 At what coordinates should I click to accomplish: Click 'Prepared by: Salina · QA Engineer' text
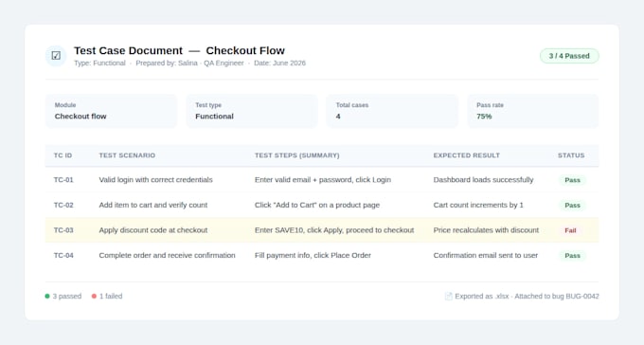point(189,63)
